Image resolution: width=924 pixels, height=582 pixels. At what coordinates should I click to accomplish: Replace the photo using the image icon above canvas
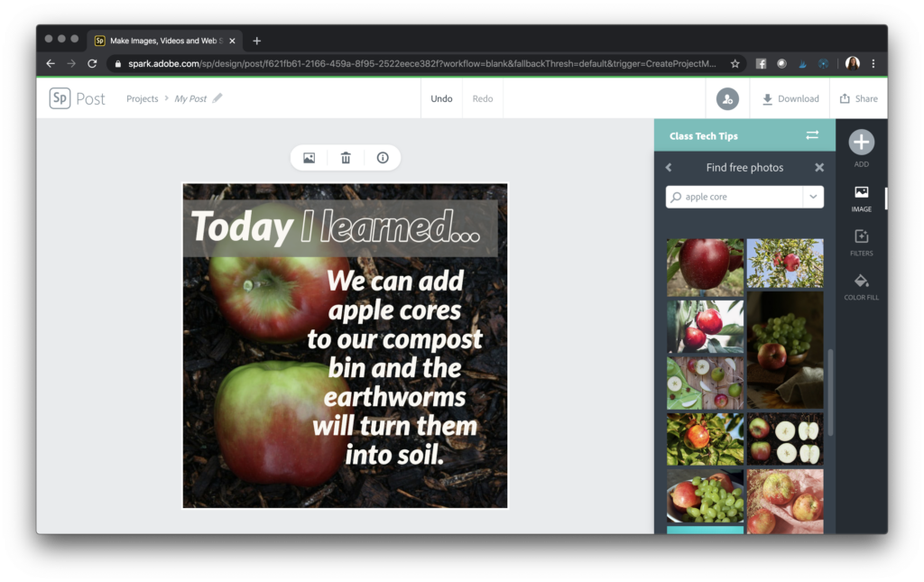[309, 157]
